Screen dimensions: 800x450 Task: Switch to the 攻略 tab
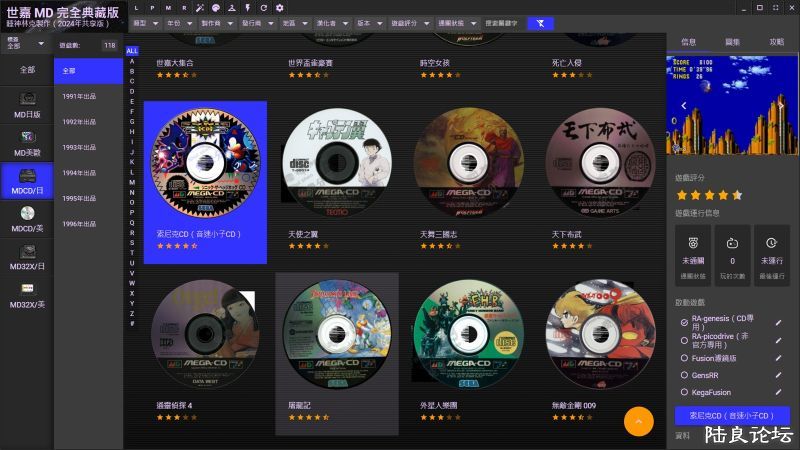coord(777,42)
